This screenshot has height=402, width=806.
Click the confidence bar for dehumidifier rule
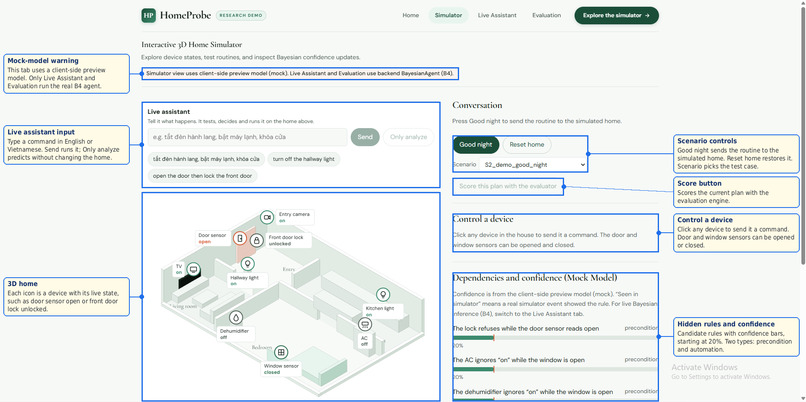[555, 400]
